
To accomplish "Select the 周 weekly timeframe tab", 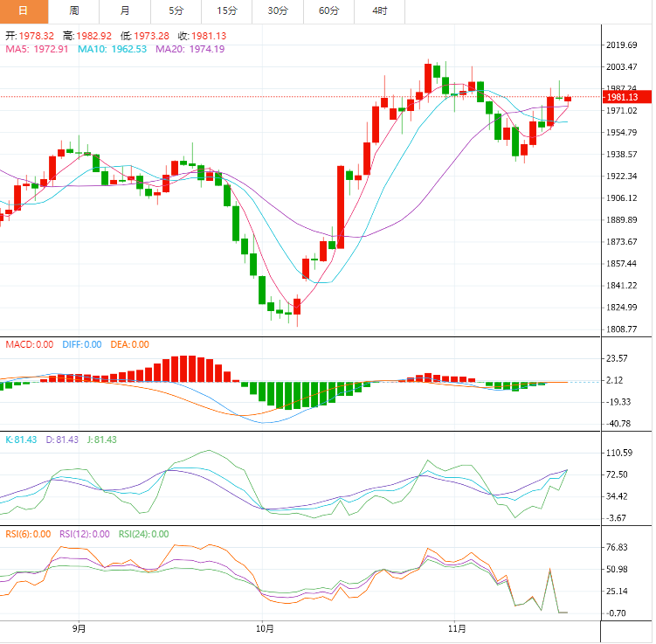I will [74, 10].
